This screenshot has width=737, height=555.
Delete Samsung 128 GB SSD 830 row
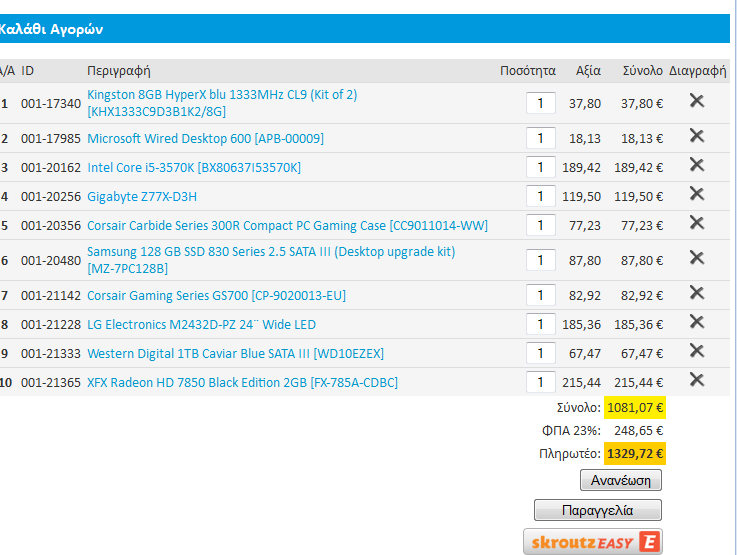(697, 258)
